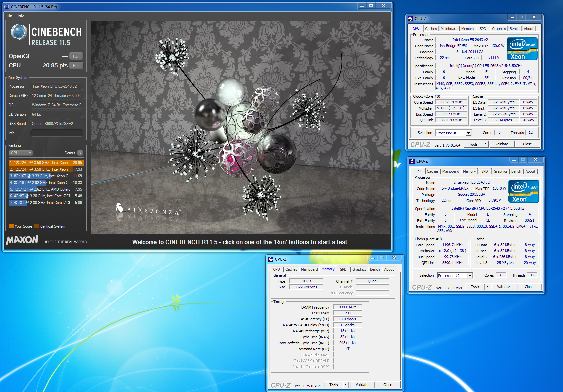
Task: Open Processor #2 selection dropdown
Action: click(x=470, y=276)
